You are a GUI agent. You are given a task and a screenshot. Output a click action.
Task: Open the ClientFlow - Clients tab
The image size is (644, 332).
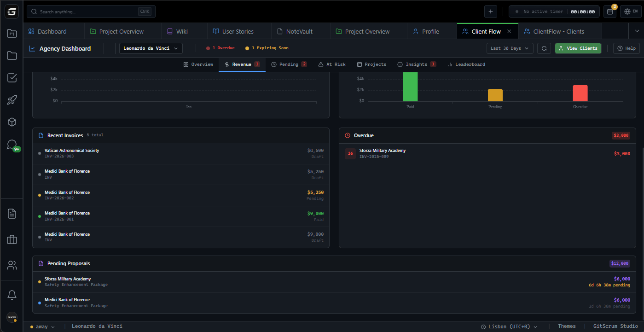point(560,31)
